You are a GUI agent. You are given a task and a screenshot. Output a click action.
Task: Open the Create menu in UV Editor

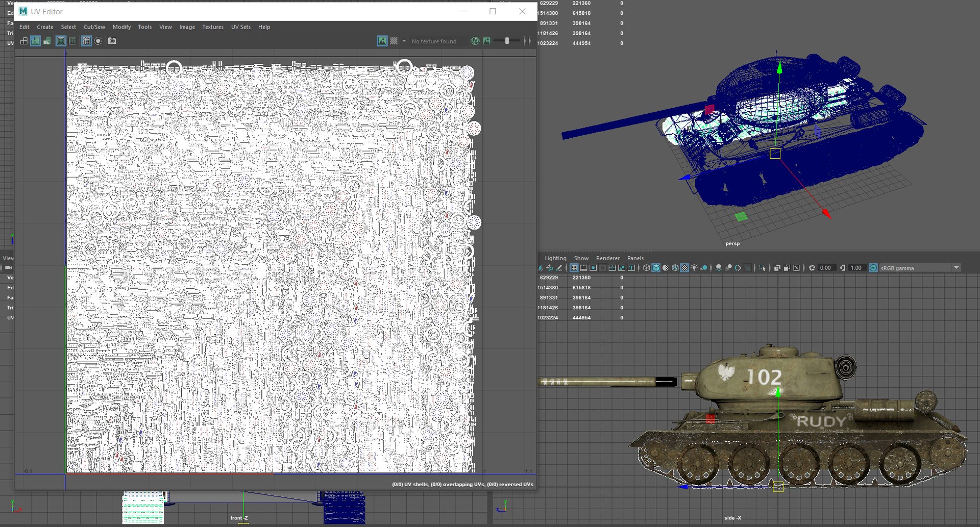click(x=45, y=27)
